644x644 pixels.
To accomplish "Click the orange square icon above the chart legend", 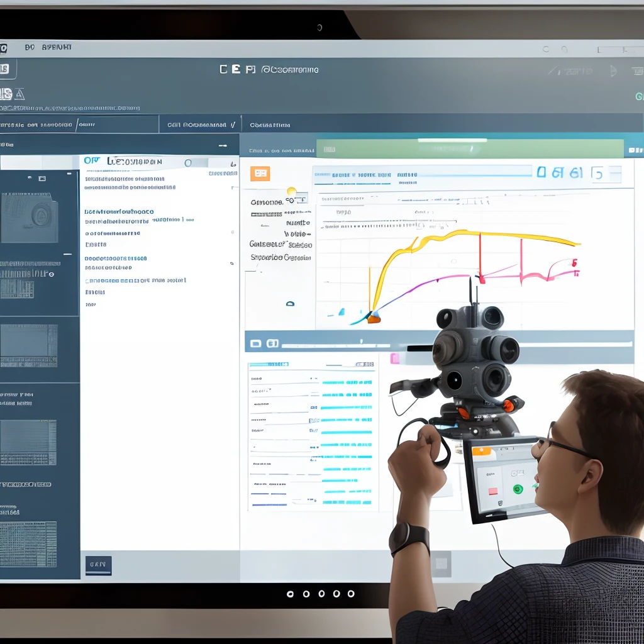I will (x=260, y=174).
